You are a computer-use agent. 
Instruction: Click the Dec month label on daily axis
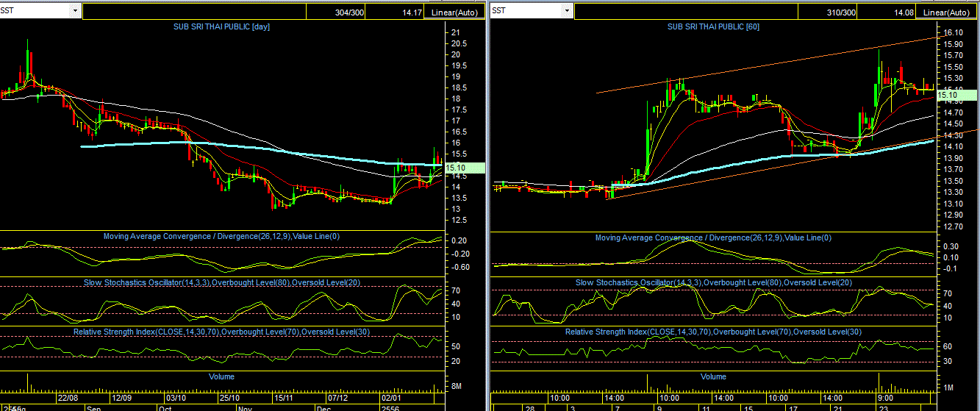pos(323,407)
